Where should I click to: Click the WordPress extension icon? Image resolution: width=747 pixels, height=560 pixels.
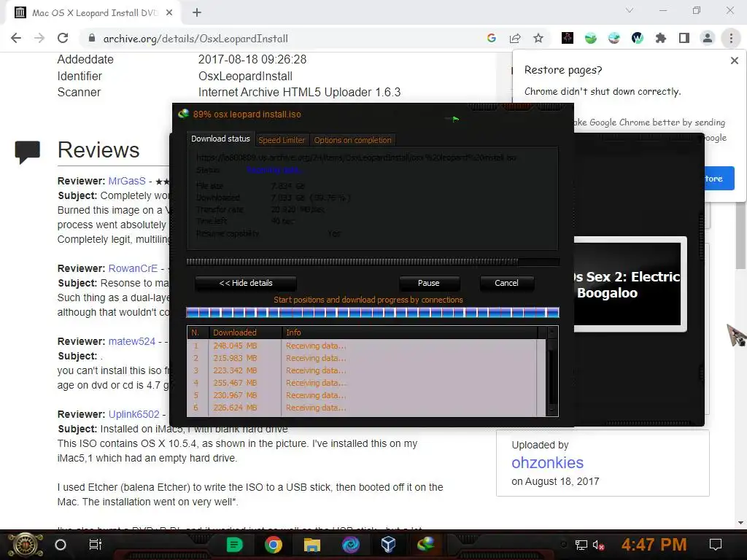638,38
